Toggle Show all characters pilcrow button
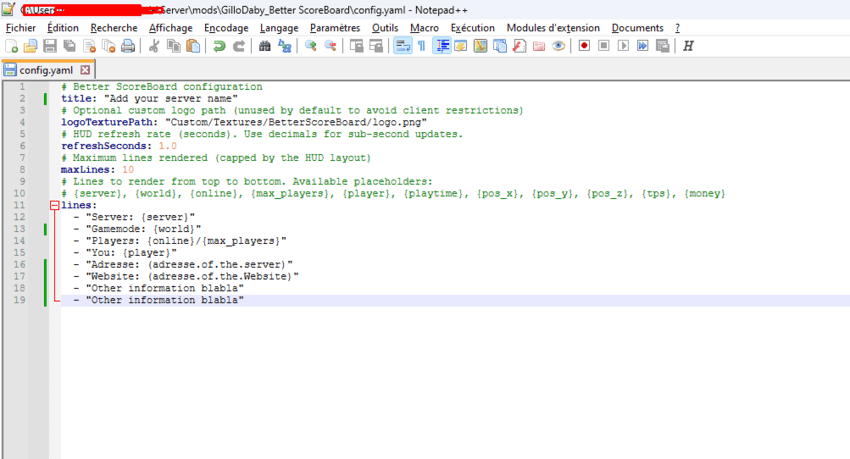Viewport: 850px width, 459px height. (420, 46)
